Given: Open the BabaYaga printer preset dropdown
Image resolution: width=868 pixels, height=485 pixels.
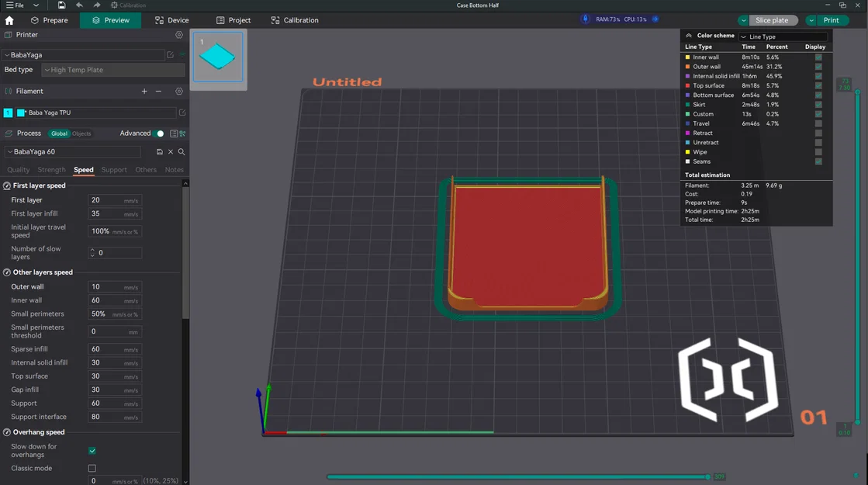Looking at the screenshot, I should (85, 55).
